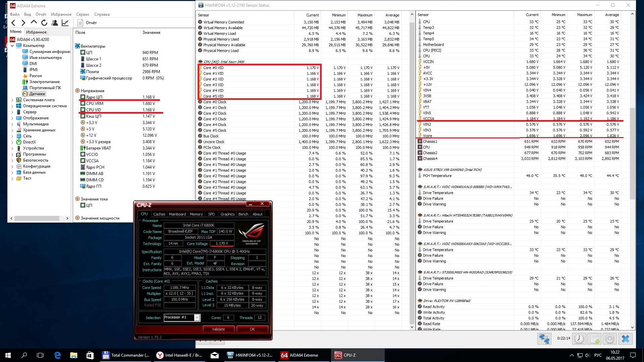Viewport: 644px width, 362px height.
Task: Click the AIDA64 refresh icon
Action: coord(44,23)
